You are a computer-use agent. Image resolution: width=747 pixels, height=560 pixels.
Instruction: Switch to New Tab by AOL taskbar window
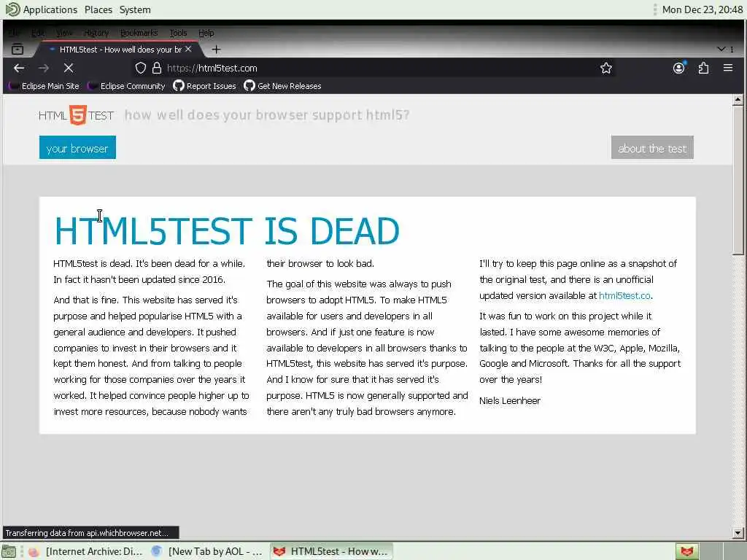tap(207, 551)
